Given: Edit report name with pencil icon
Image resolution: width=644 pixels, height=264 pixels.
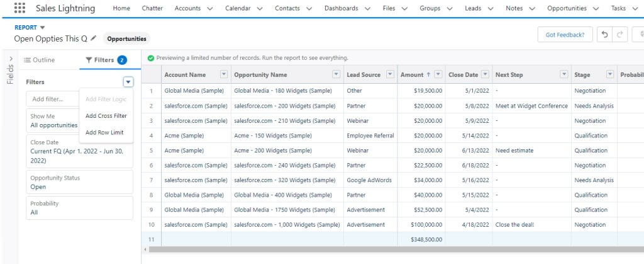Looking at the screenshot, I should 94,38.
